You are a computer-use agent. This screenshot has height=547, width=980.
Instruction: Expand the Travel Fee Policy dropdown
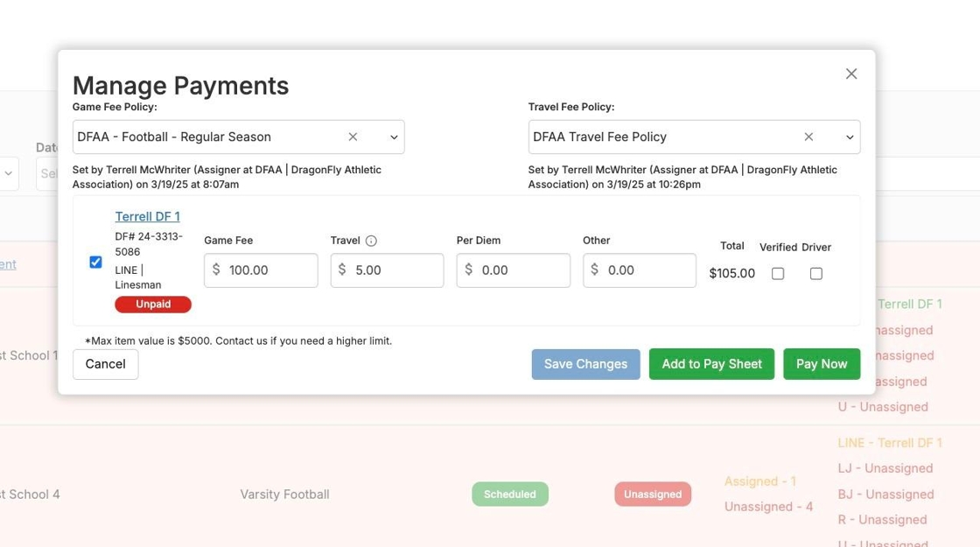[x=849, y=137]
